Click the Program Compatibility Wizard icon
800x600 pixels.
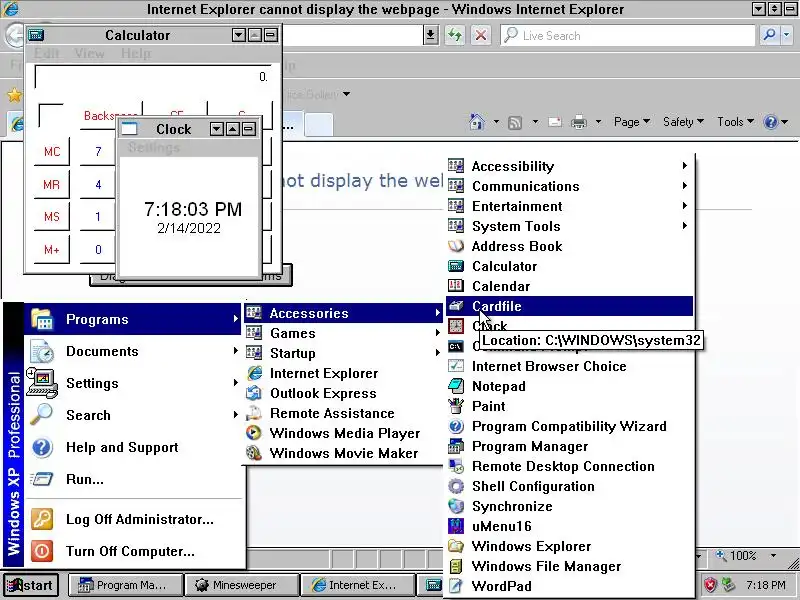point(456,426)
